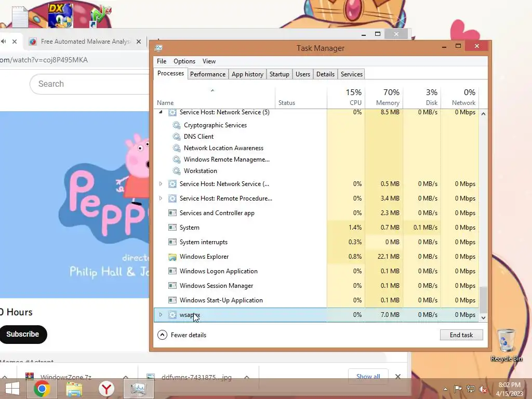
Task: Open the View menu
Action: coord(209,61)
